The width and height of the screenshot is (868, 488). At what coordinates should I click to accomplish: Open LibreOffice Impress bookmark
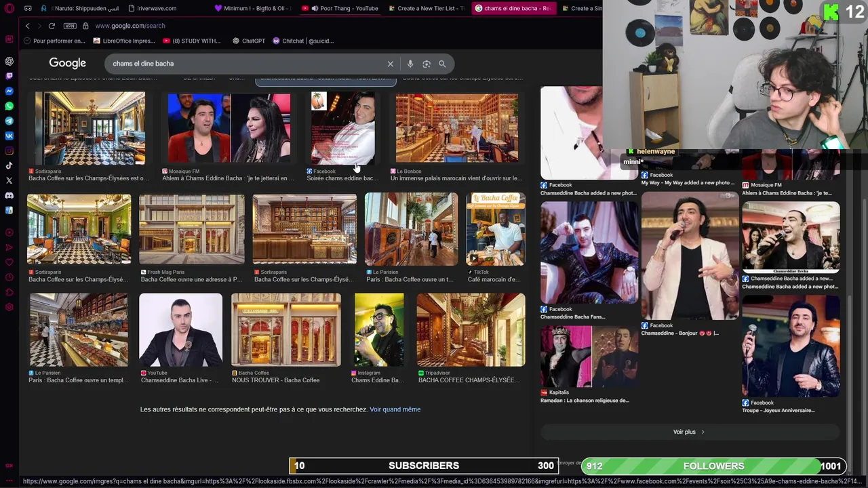(124, 41)
